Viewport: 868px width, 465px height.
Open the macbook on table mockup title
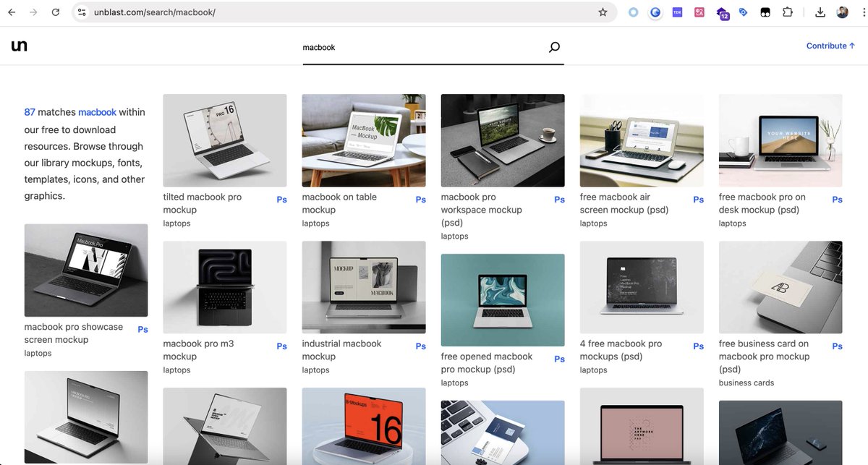coord(339,203)
